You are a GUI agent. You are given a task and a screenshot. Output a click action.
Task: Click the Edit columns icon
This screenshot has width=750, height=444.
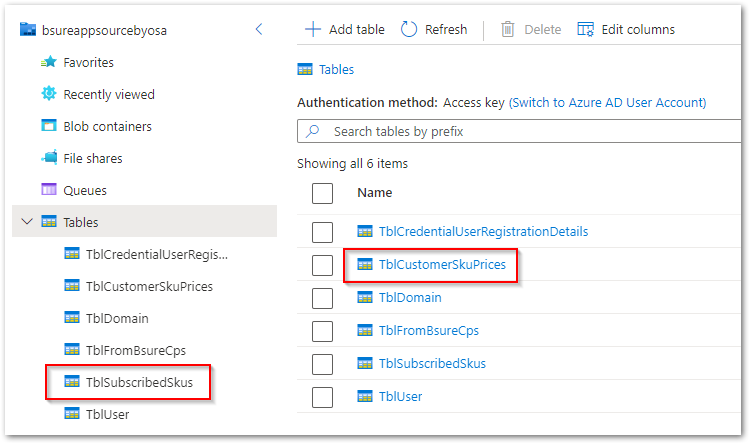[586, 29]
